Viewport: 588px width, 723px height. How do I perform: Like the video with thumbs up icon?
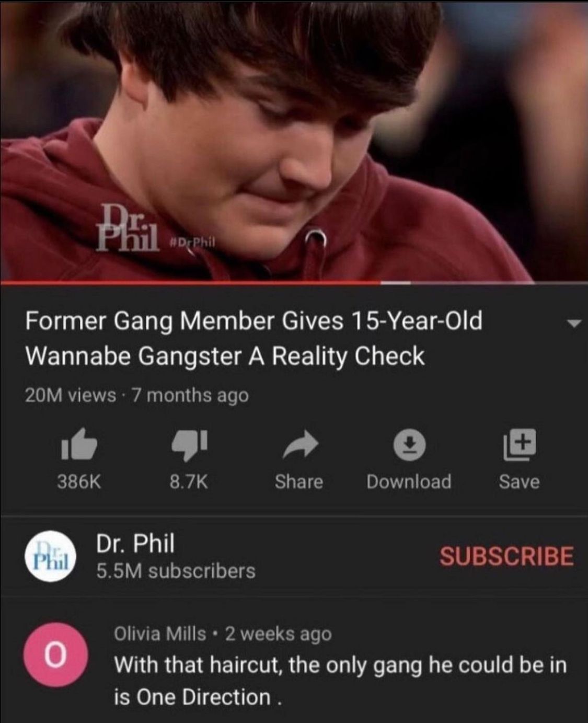coord(79,445)
